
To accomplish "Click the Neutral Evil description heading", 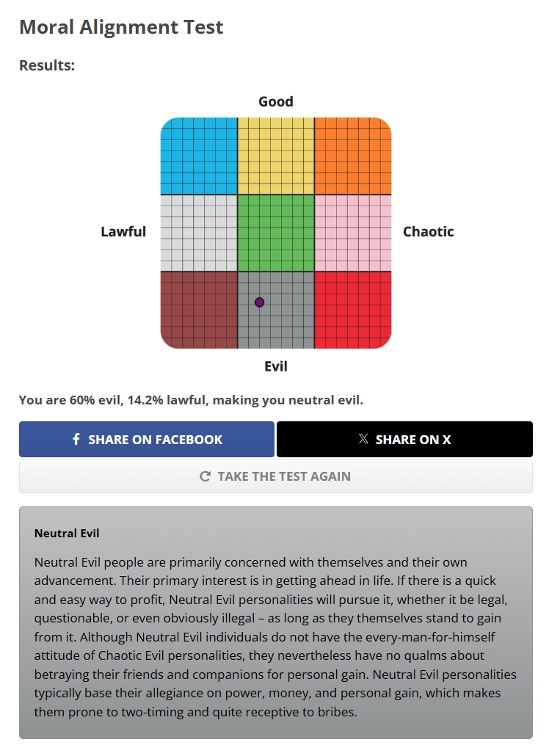I will pyautogui.click(x=67, y=534).
